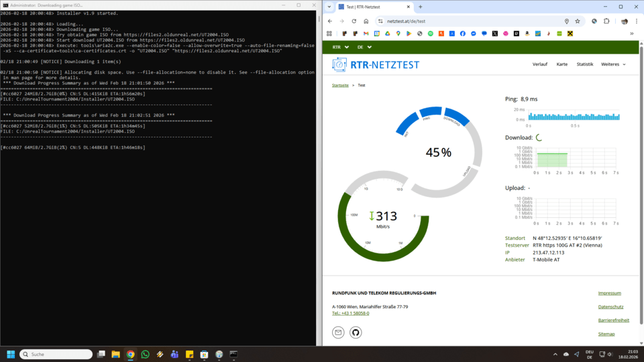Screen dimensions: 644x362
Task: Click the RTR-Netztest logo
Action: pyautogui.click(x=376, y=65)
